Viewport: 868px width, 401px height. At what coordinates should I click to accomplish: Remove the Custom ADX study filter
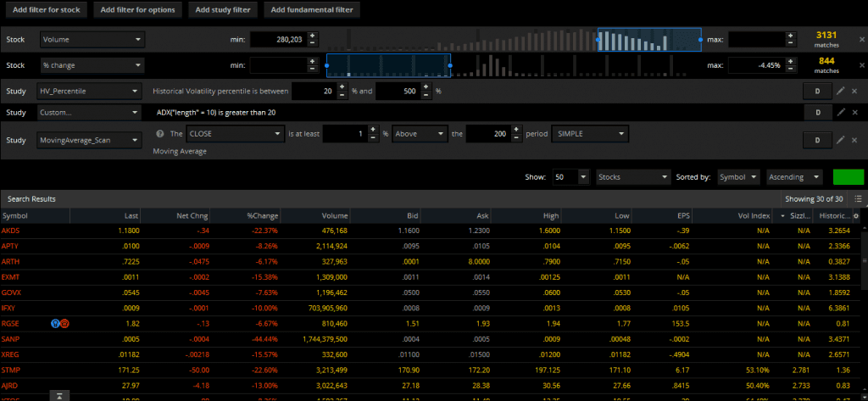point(854,113)
